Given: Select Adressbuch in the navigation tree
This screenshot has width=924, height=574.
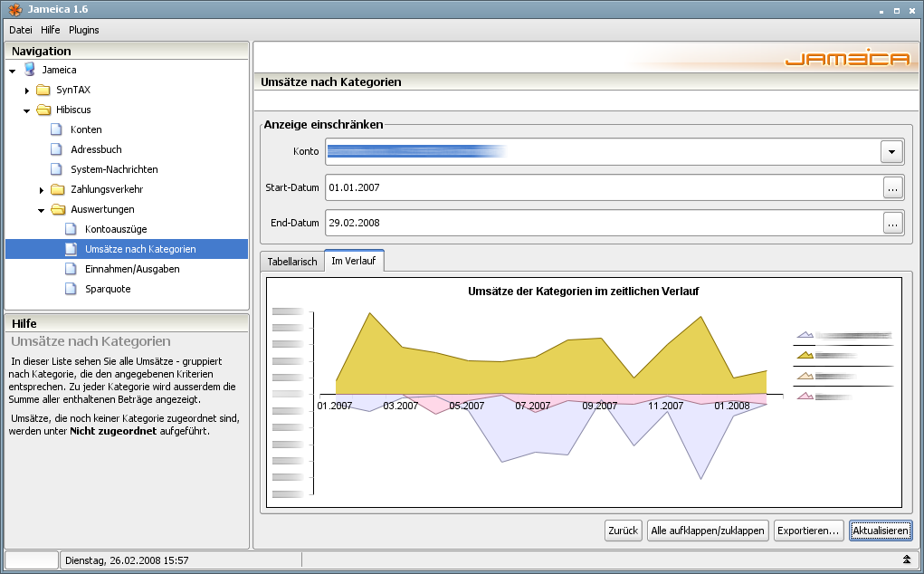Looking at the screenshot, I should coord(96,149).
